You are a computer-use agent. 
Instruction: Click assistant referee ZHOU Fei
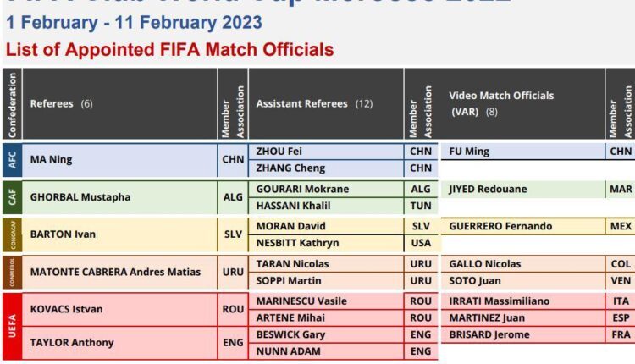[x=279, y=152]
